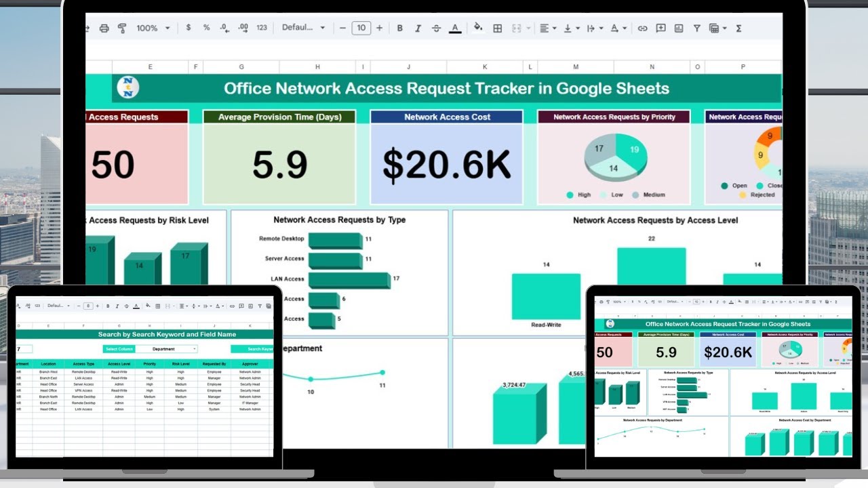
Task: Increase decimal places in the main laptop toolbar
Action: pos(243,28)
